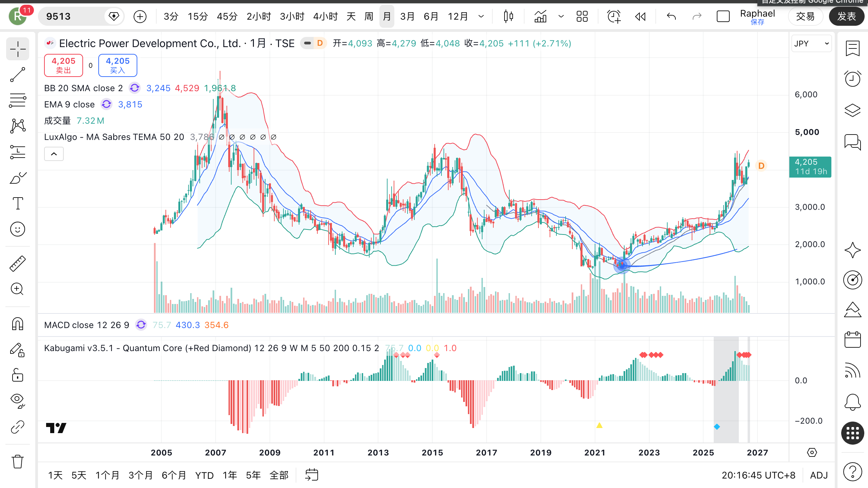Open the Raphael layout save menu
This screenshot has height=488, width=868.
click(x=757, y=17)
